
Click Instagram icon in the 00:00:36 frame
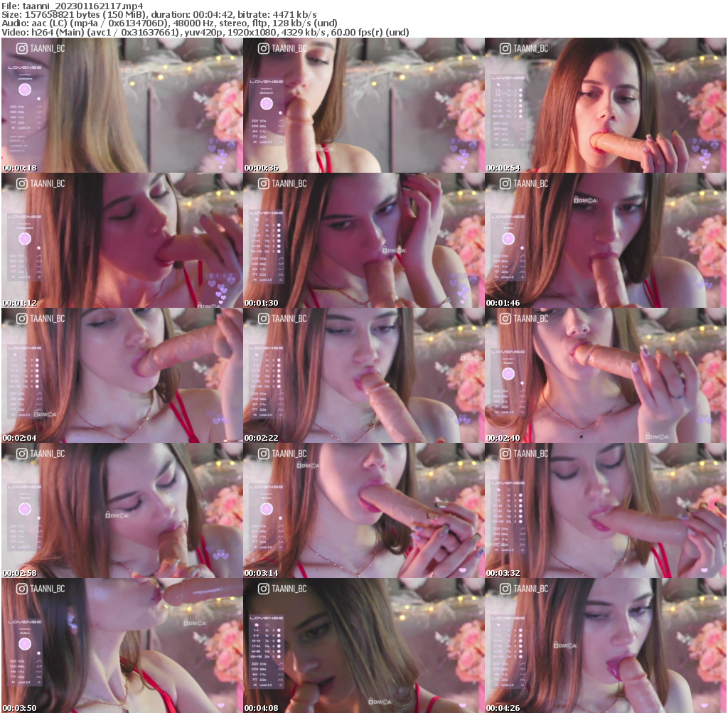pos(264,48)
